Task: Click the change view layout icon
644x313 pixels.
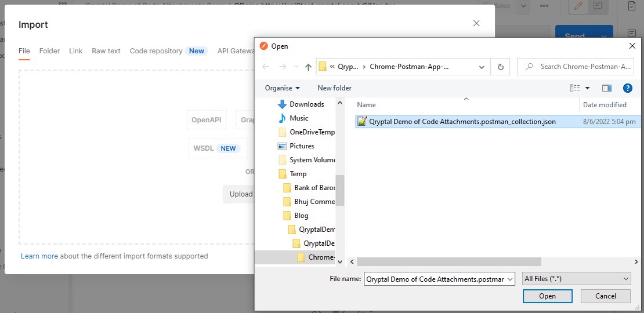Action: [x=575, y=88]
